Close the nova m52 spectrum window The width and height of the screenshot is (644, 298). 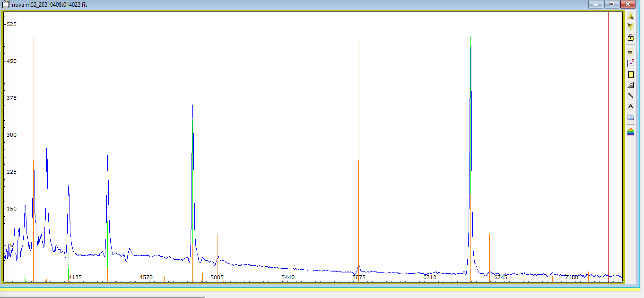[627, 4]
